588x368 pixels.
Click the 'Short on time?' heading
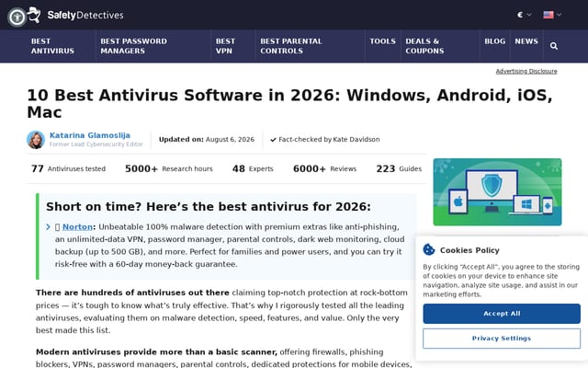[x=209, y=206]
